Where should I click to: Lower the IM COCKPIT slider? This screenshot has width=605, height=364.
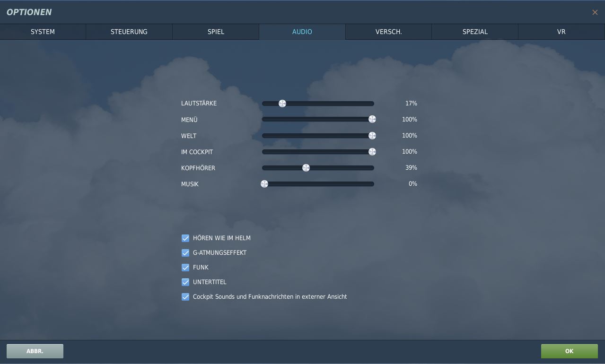tap(372, 152)
